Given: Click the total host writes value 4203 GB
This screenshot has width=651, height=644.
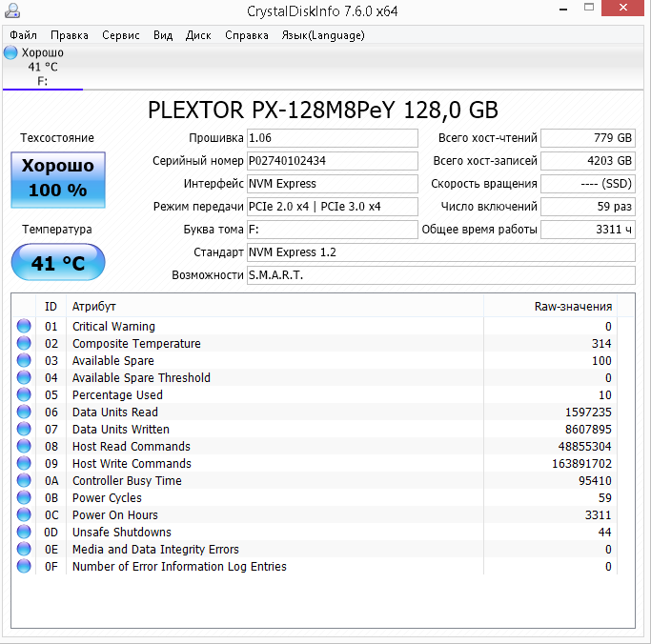Looking at the screenshot, I should click(588, 161).
